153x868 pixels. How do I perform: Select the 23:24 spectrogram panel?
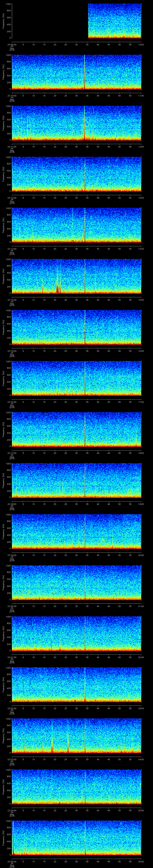click(76, 787)
